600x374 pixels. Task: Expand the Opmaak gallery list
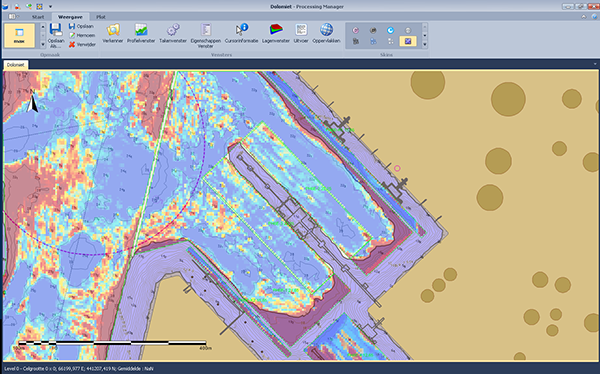[x=42, y=44]
